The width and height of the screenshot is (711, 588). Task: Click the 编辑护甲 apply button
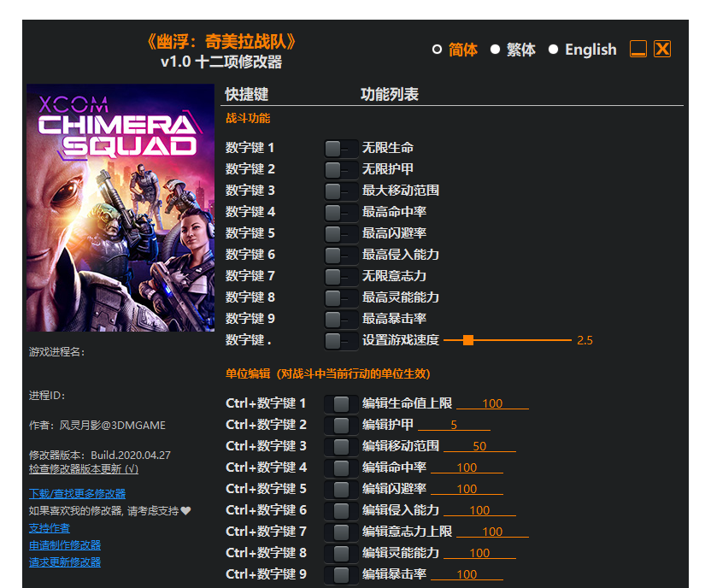tap(341, 425)
